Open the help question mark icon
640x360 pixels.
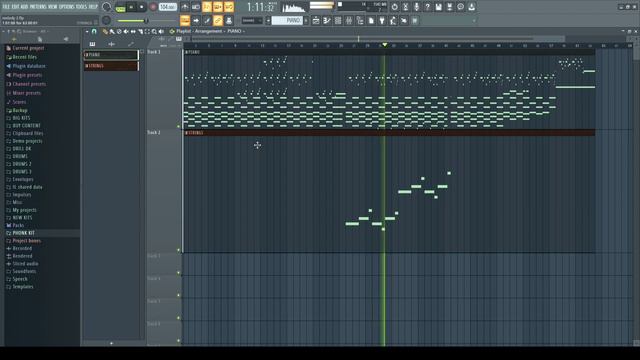(427, 7)
